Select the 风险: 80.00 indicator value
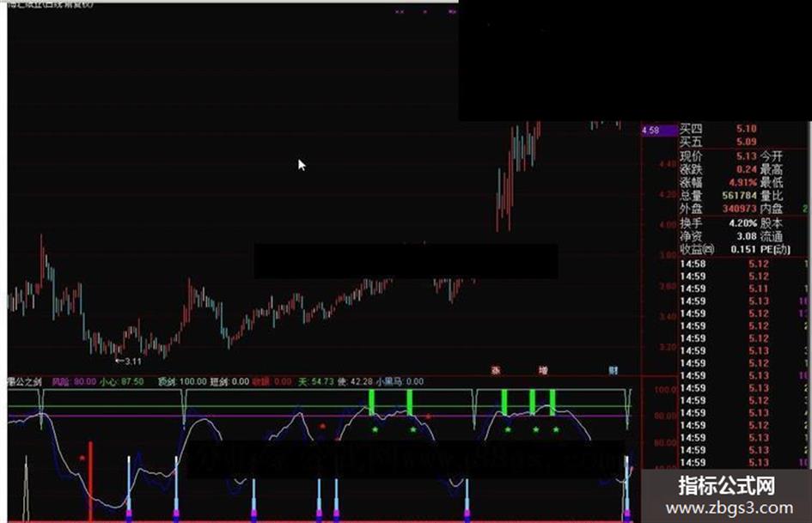 point(74,381)
